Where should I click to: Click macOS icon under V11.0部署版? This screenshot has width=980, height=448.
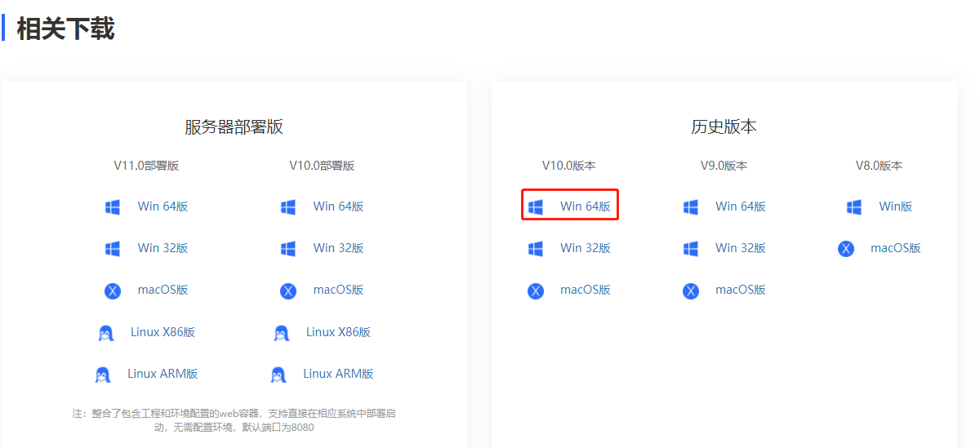click(113, 291)
